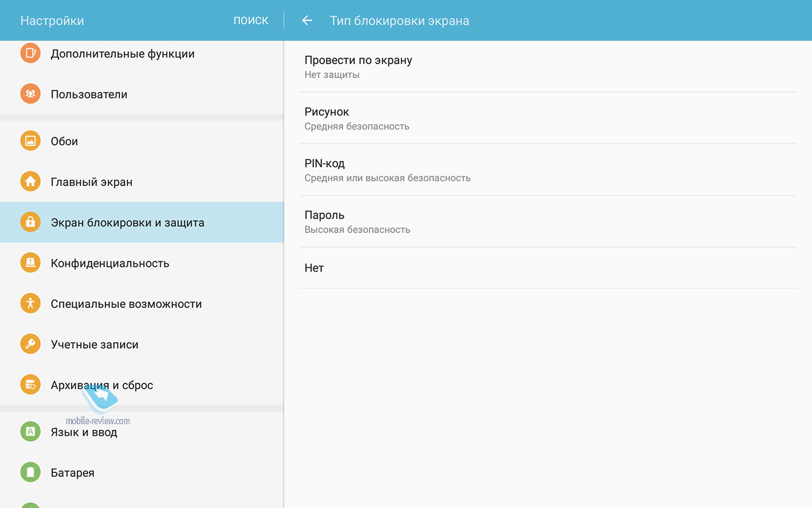
Task: Select Нет to disable screen lock
Action: click(x=547, y=268)
